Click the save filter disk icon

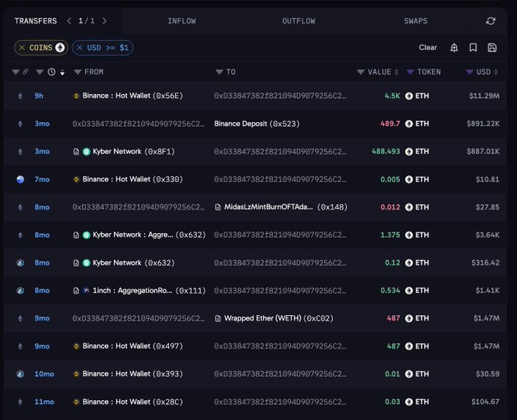point(492,48)
